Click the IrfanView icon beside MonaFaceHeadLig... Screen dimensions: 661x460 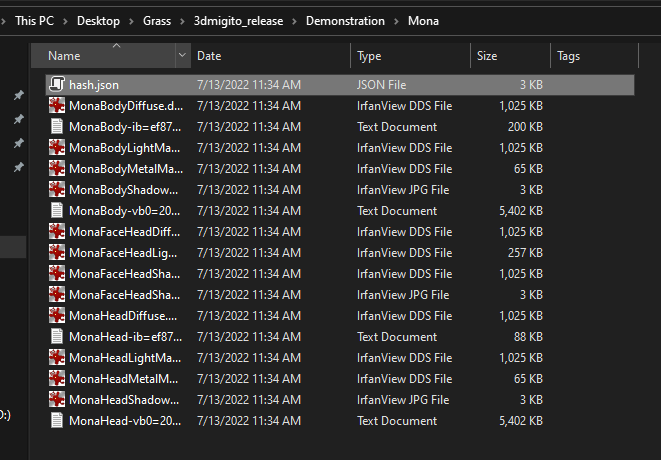click(x=57, y=253)
